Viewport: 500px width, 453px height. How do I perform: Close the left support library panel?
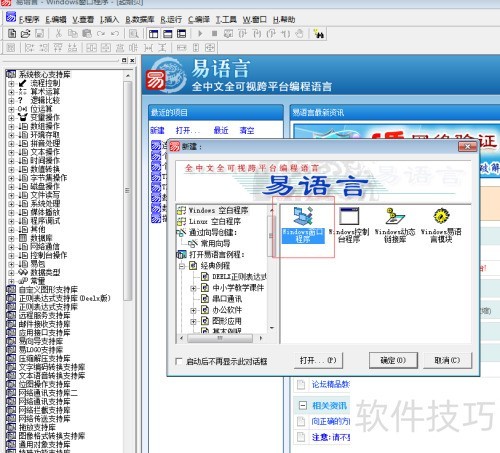coord(132,60)
